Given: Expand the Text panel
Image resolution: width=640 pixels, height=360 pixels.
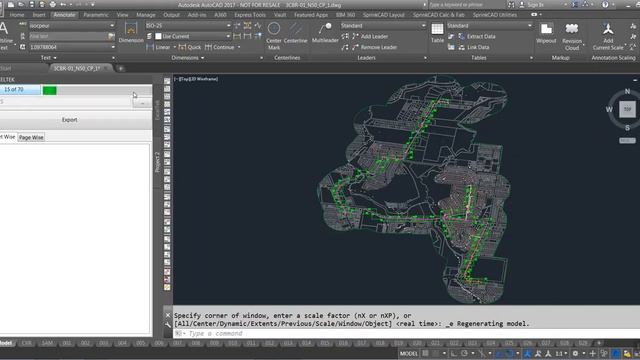Looking at the screenshot, I should pos(49,58).
